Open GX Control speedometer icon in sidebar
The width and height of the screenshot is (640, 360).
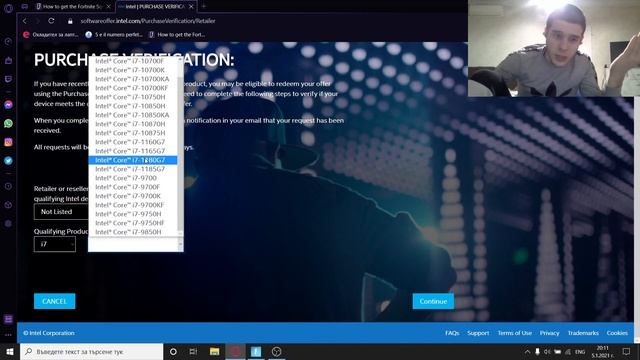(8, 41)
